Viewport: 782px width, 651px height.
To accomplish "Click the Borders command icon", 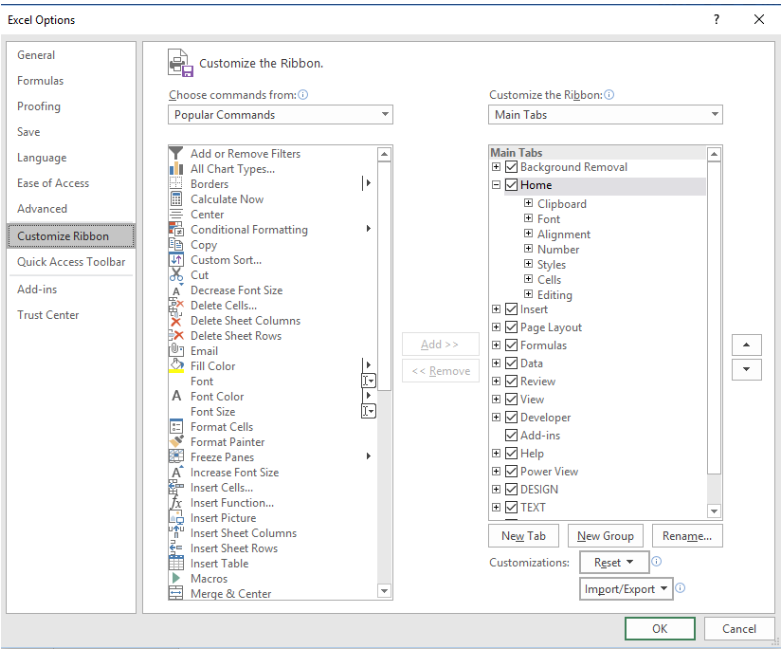I will coord(176,184).
